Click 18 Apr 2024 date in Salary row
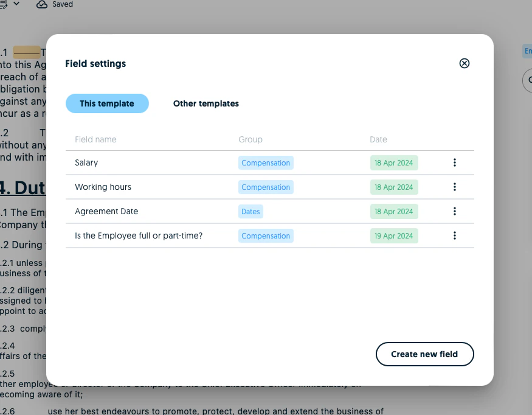Screen dimensions: 532x415 pos(394,162)
